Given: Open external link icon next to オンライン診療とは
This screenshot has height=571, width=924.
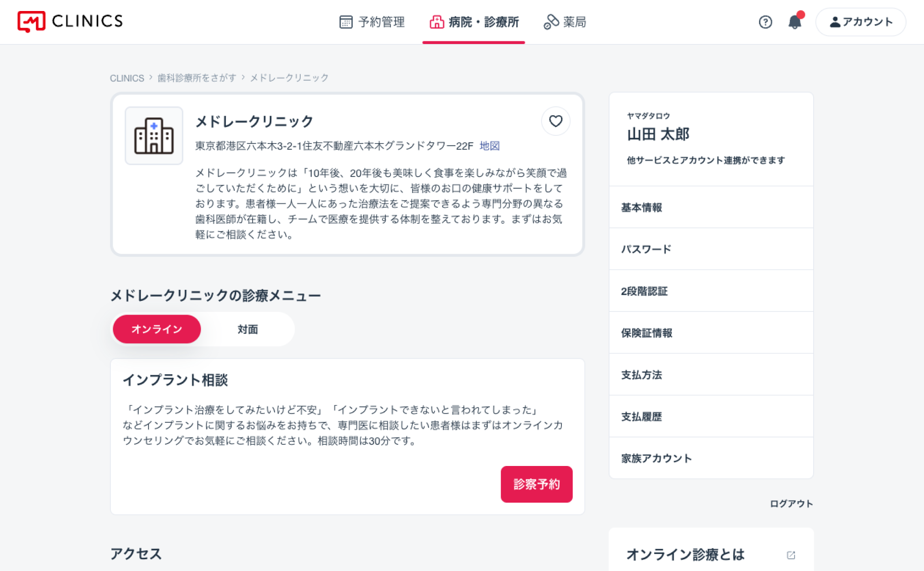Looking at the screenshot, I should (x=791, y=555).
